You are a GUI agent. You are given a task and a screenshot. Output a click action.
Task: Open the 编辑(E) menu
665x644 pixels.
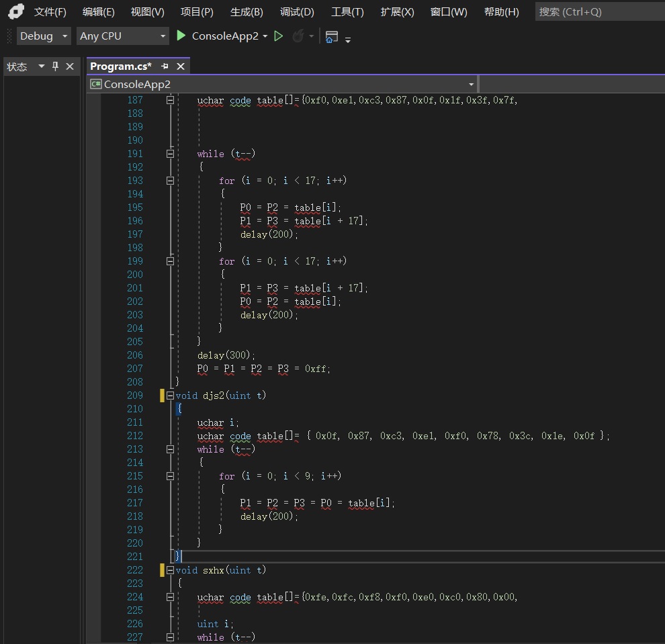tap(98, 12)
